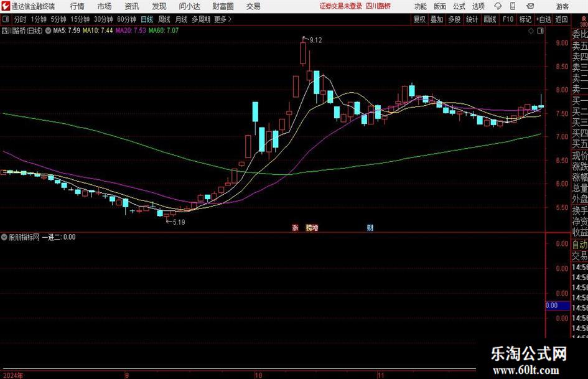Expand the sub-chart indicator dropdown arrow
Viewport: 588px width, 379px height.
(x=4, y=236)
